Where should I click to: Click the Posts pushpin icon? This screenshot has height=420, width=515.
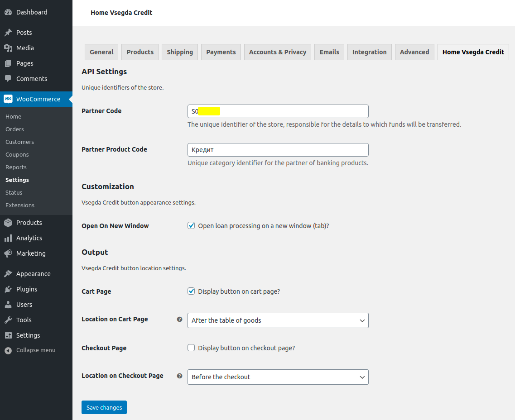[8, 33]
